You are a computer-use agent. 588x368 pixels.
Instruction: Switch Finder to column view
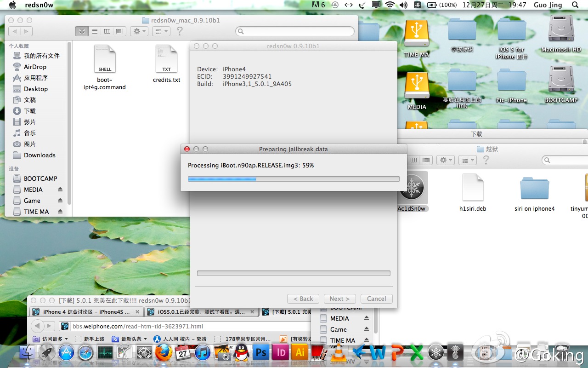pos(107,31)
